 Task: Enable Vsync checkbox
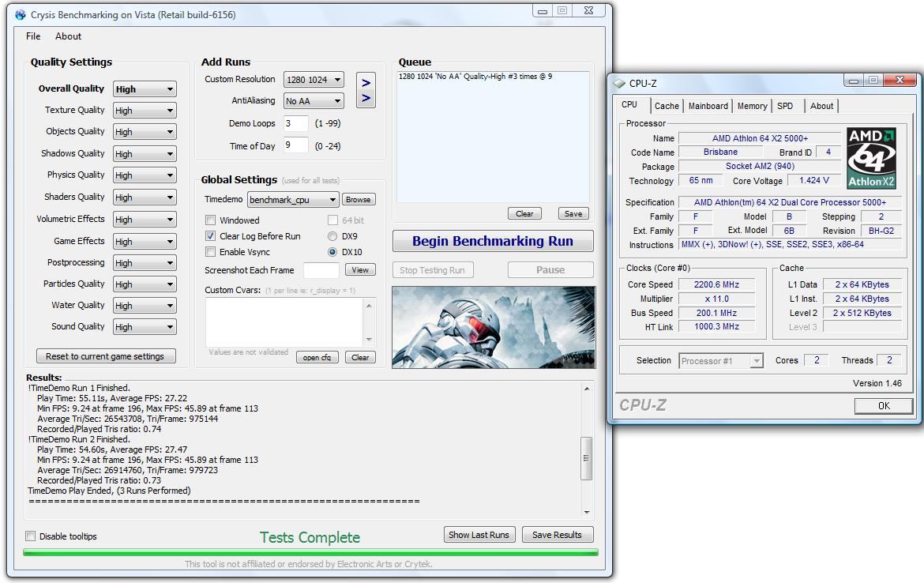[x=210, y=252]
